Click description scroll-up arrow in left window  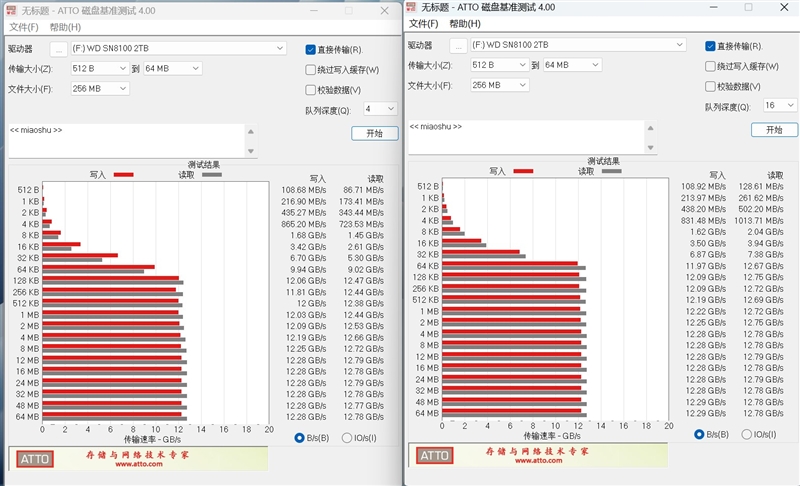(251, 132)
